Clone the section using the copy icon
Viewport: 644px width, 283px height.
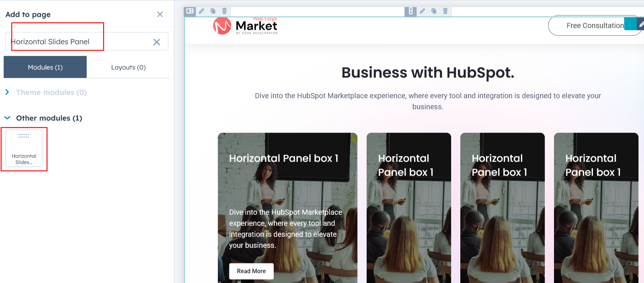click(213, 11)
